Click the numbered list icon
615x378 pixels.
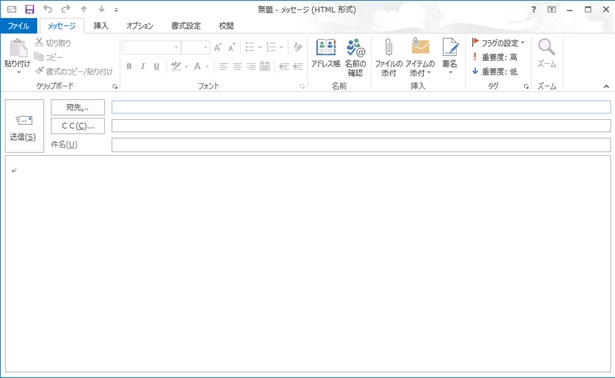point(271,47)
